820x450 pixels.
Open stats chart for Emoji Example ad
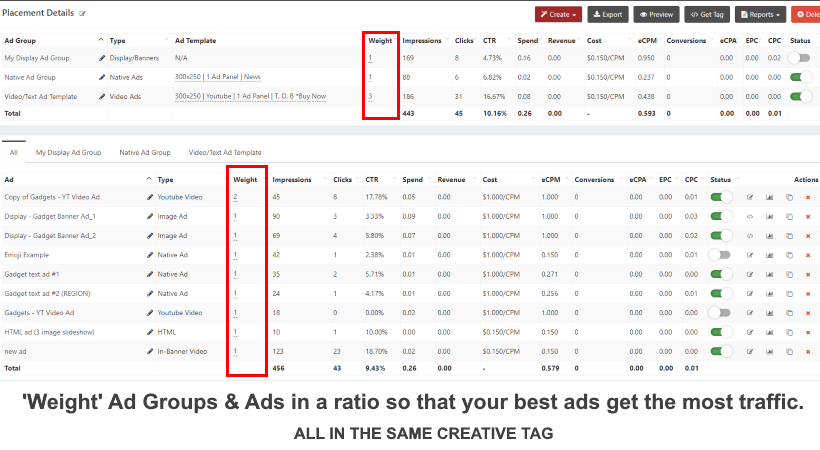click(x=769, y=255)
